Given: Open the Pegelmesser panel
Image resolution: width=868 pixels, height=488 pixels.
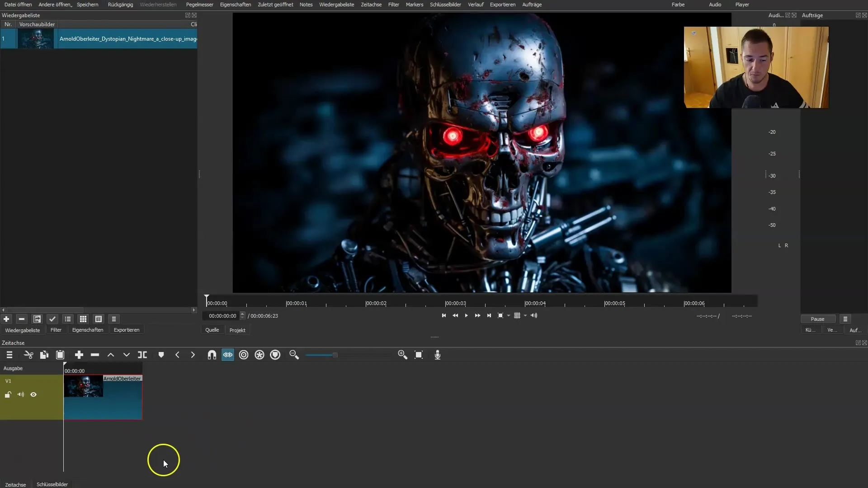Looking at the screenshot, I should point(199,5).
